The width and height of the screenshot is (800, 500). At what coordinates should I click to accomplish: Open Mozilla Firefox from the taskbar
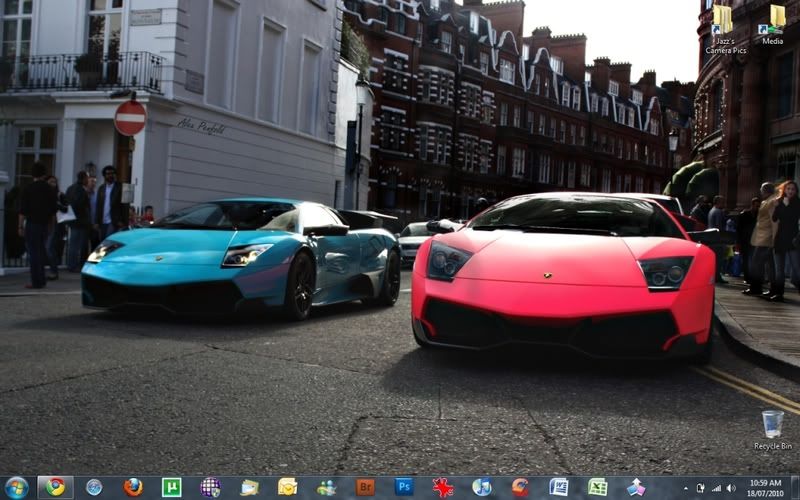pos(133,487)
